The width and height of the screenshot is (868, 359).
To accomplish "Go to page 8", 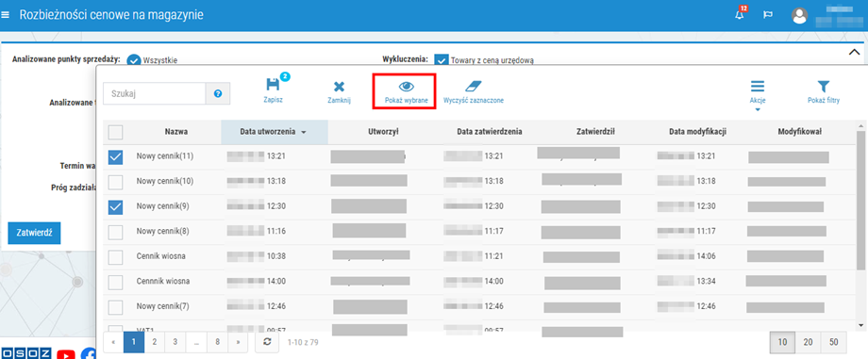I will 218,342.
